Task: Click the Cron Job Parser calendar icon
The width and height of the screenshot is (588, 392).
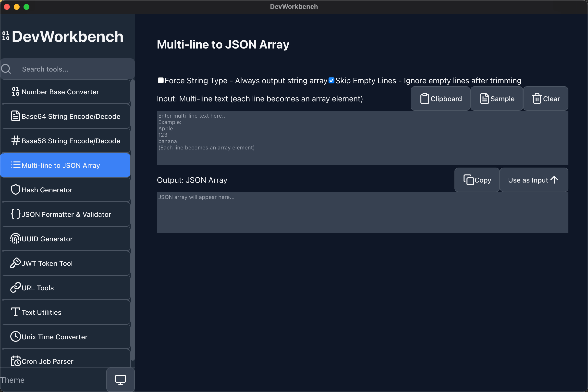Action: click(15, 361)
